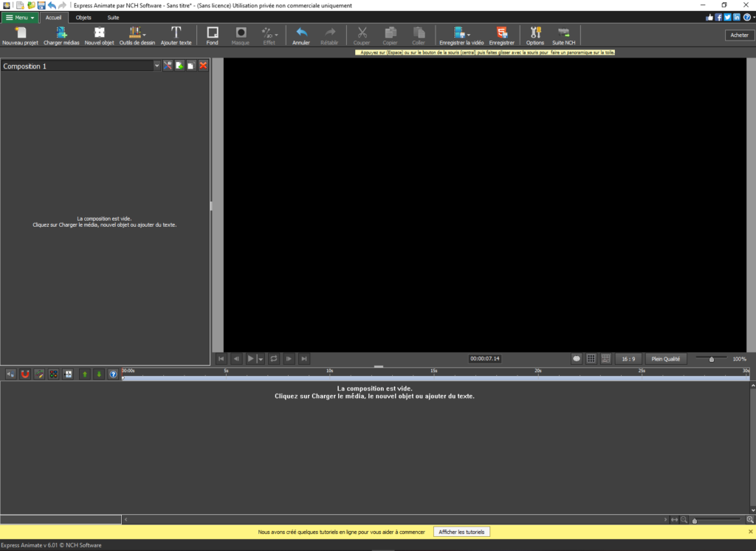This screenshot has height=551, width=756.
Task: Toggle the safe area guides icon
Action: click(x=606, y=358)
